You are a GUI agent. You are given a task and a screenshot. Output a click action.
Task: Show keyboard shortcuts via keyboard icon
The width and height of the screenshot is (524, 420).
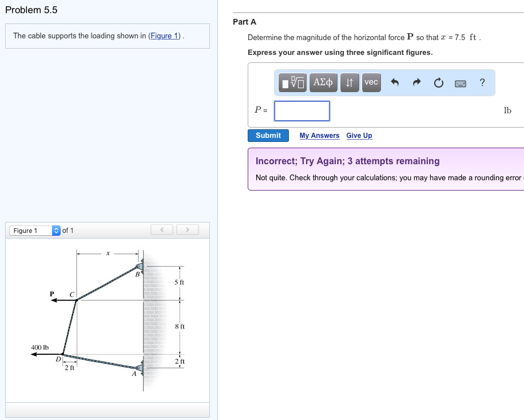point(461,84)
